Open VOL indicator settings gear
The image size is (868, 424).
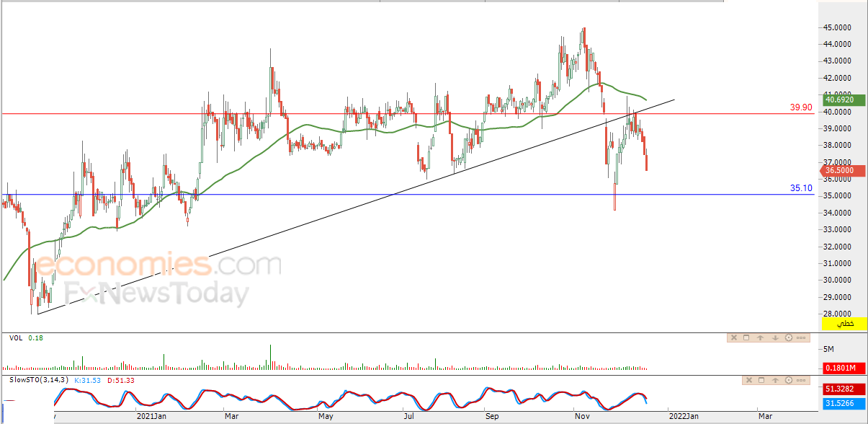pyautogui.click(x=789, y=337)
